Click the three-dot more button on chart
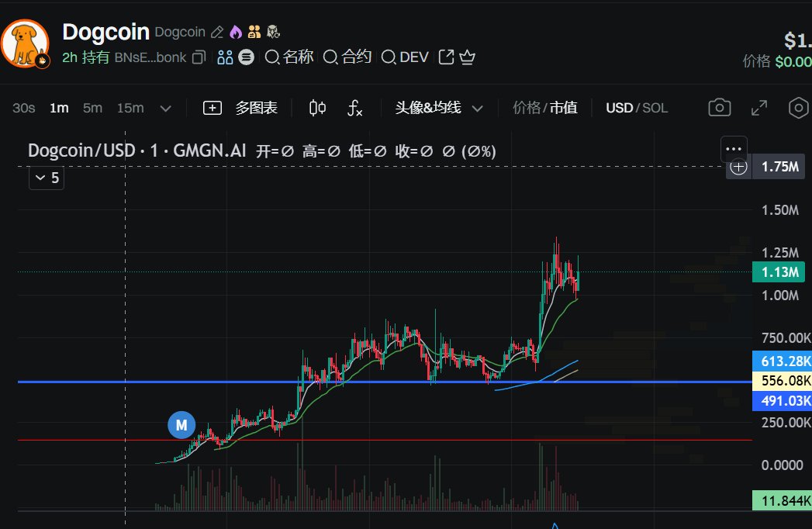This screenshot has width=812, height=529. (734, 149)
